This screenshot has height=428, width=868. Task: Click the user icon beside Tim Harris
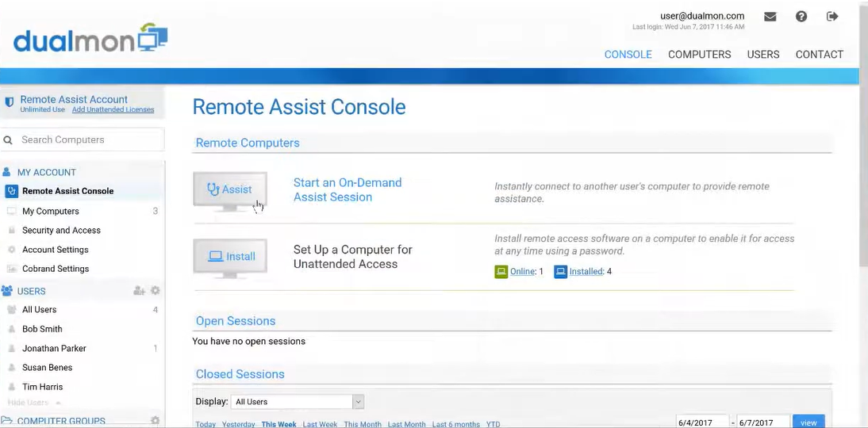click(x=12, y=387)
